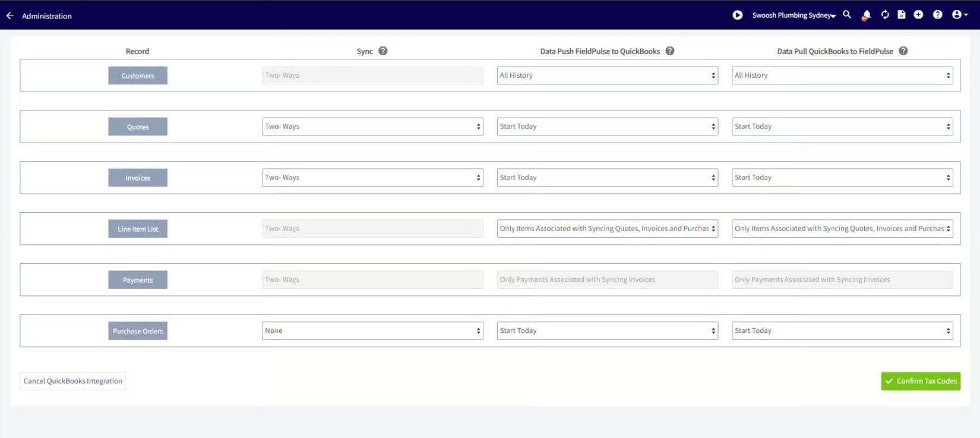
Task: Click the Confirm Tax Codes button
Action: pyautogui.click(x=921, y=381)
